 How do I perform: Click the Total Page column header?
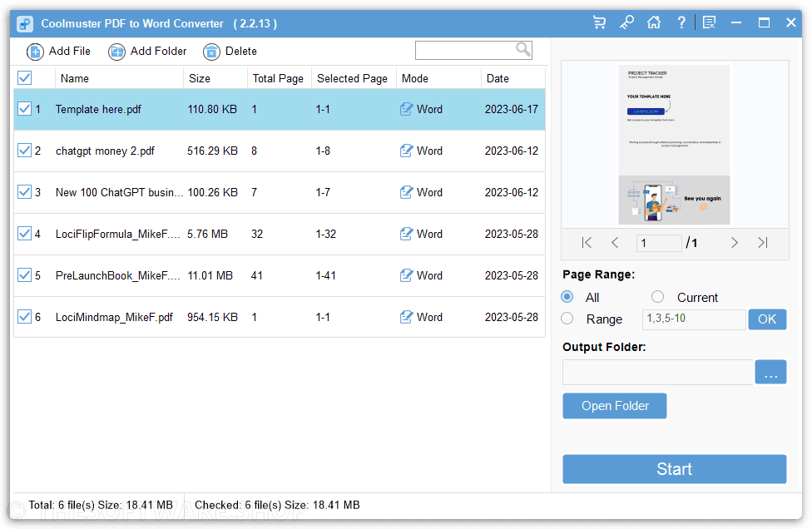pyautogui.click(x=278, y=79)
